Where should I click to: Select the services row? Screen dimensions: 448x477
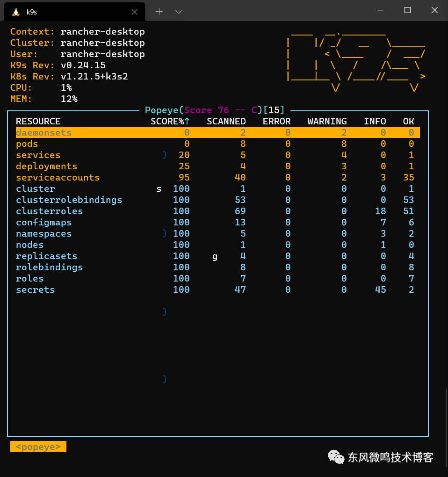coord(218,155)
